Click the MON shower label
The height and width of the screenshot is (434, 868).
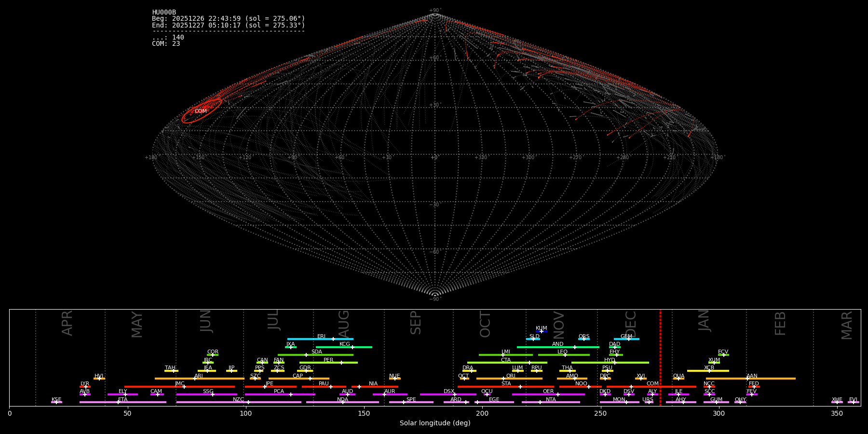619,399
